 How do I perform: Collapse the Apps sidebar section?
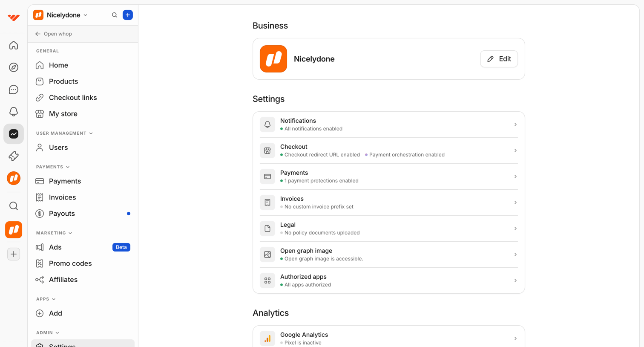click(46, 299)
